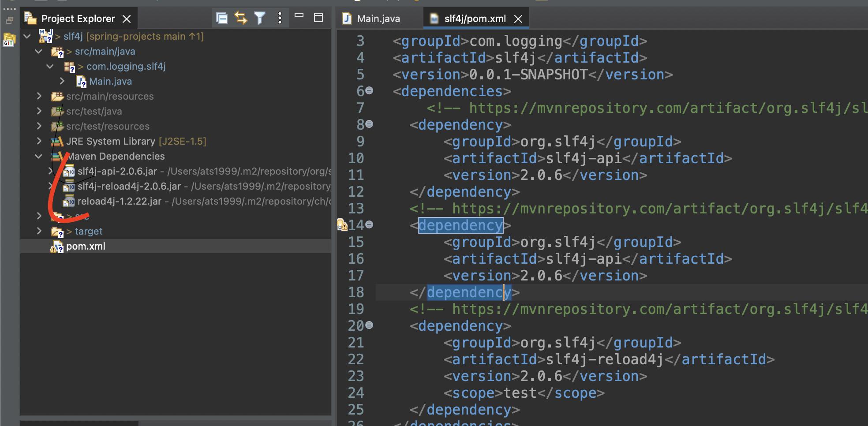Select src/main/resources in the tree
The image size is (868, 426).
tap(110, 97)
